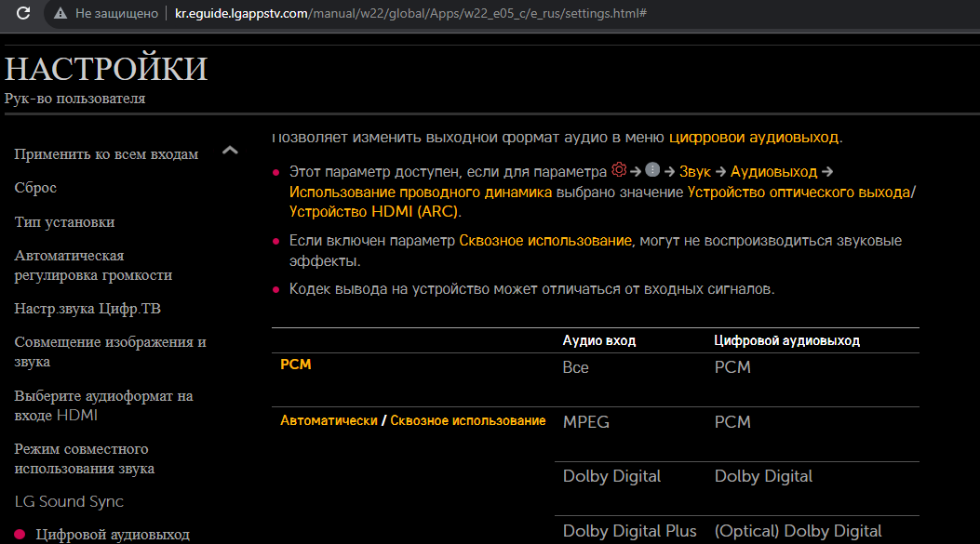Select 'Тип установки' in the sidebar
980x544 pixels.
pos(64,222)
